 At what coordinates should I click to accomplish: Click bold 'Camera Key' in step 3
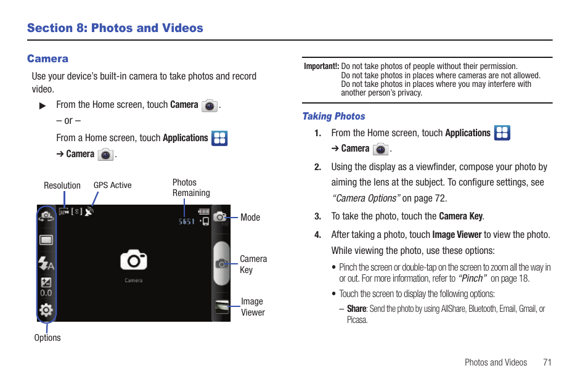[x=460, y=216]
